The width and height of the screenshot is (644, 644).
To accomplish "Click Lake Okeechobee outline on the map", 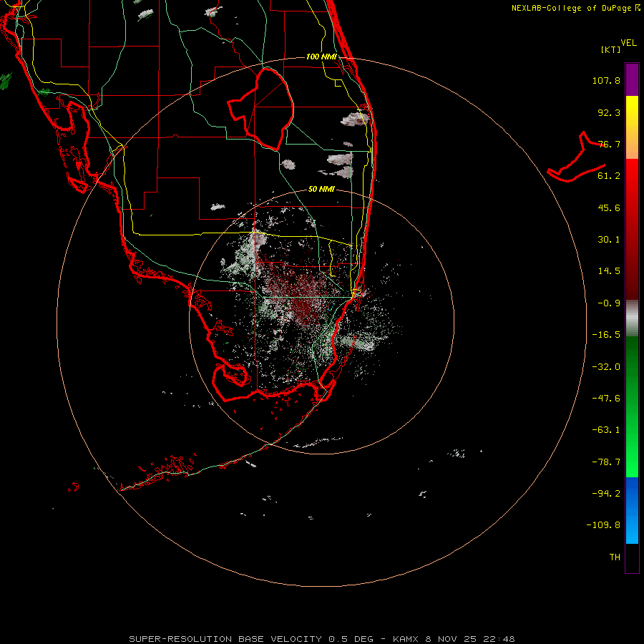I will [x=261, y=109].
